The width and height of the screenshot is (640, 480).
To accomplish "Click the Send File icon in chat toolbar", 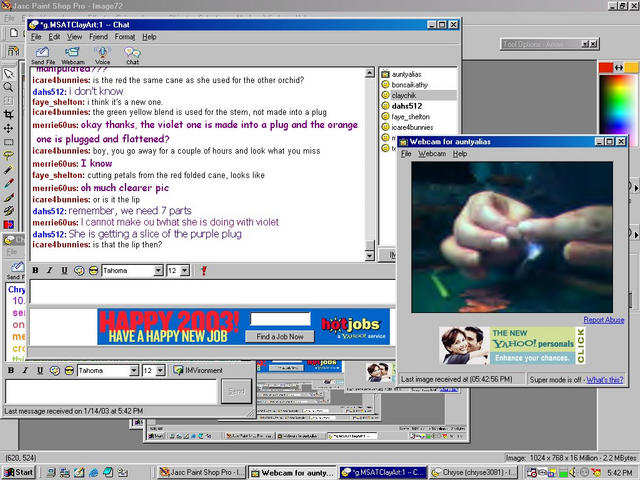I will tap(42, 55).
